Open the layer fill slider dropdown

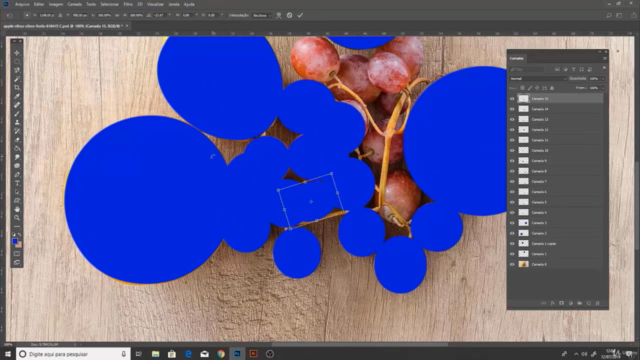[603, 88]
